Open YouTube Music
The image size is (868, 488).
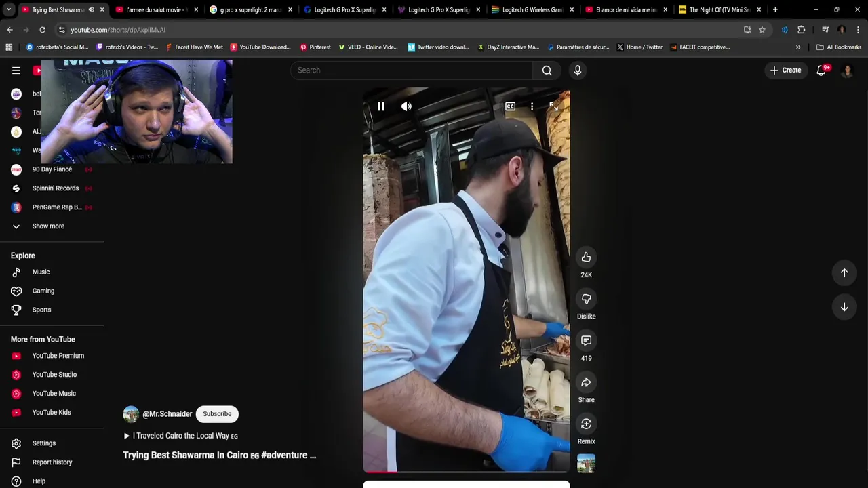pos(52,394)
